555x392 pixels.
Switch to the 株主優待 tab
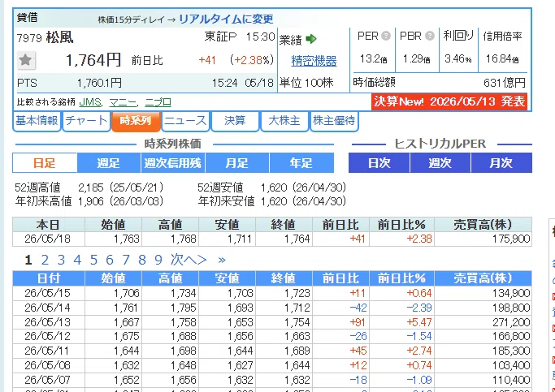(334, 121)
